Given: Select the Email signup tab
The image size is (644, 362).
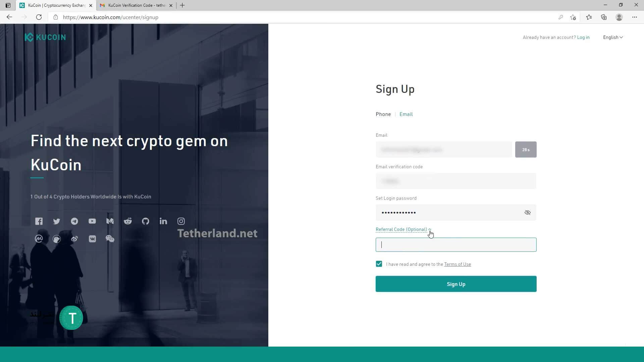Looking at the screenshot, I should [406, 114].
